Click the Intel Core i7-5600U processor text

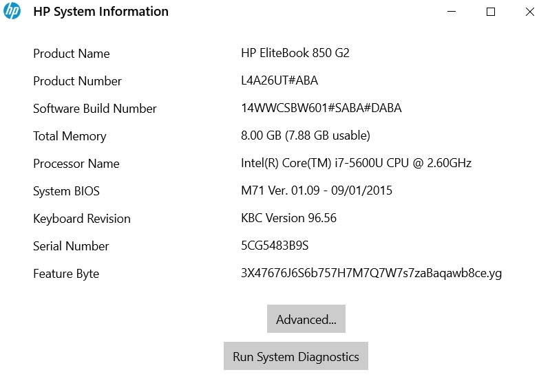tap(356, 163)
